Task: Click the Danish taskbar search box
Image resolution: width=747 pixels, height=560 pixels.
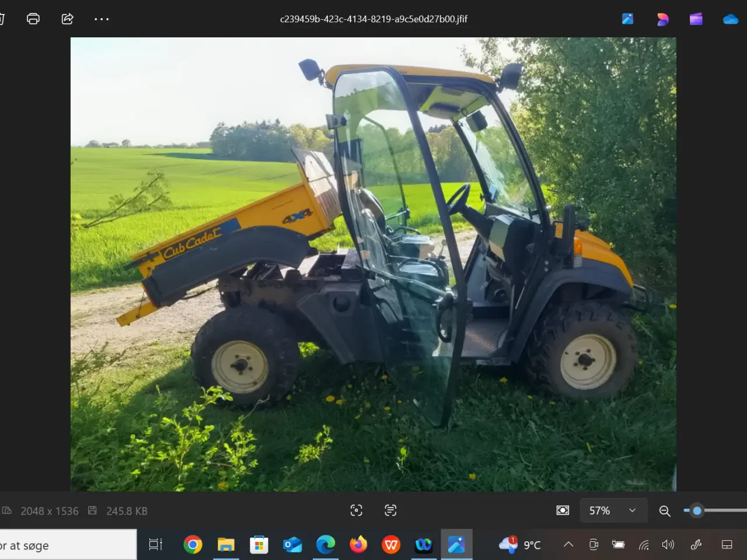Action: [x=67, y=545]
